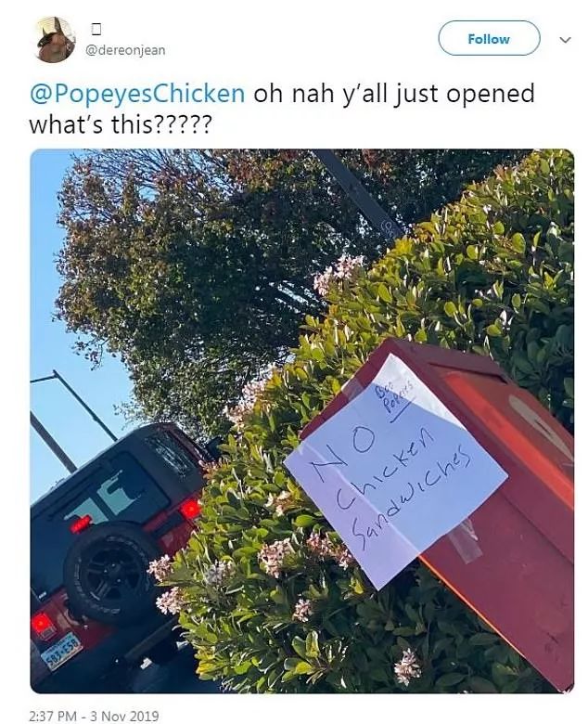Click the handwritten 'NO Chicken Sandwiches' sign

pyautogui.click(x=396, y=471)
